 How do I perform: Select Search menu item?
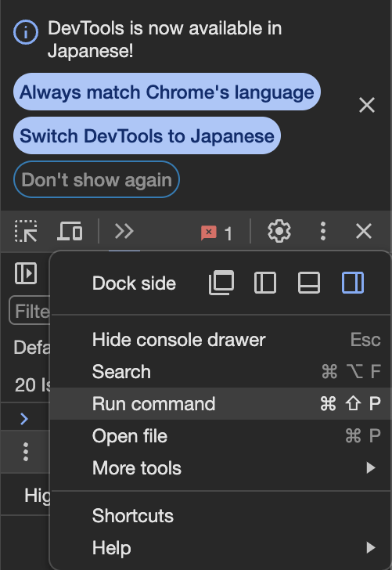tap(221, 371)
